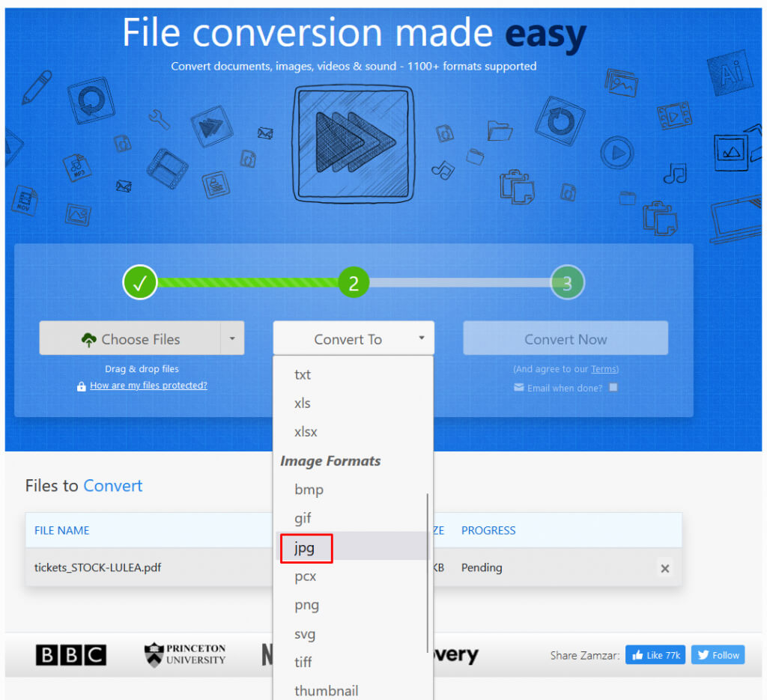Viewport: 767px width, 700px height.
Task: Click the Convert Now button
Action: pyautogui.click(x=566, y=338)
